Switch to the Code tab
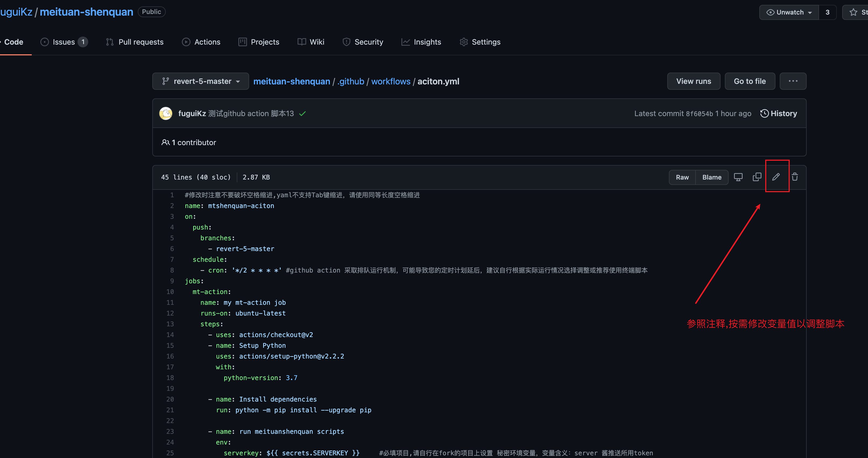868x458 pixels. 13,42
